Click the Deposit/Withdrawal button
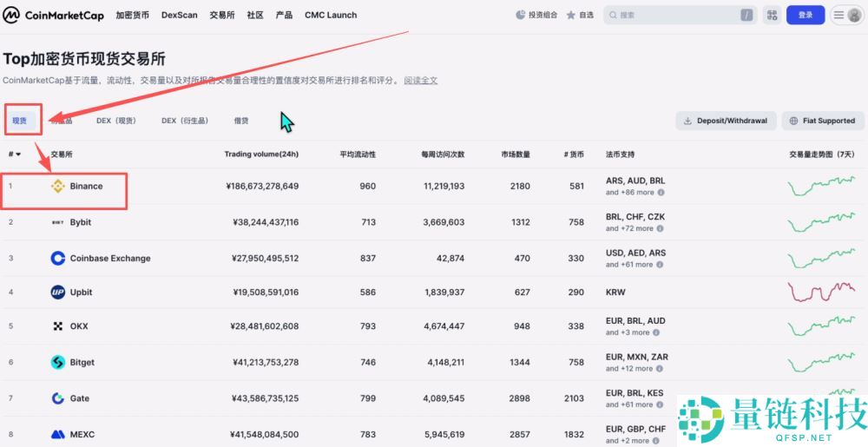Screen dimensions: 868x447 pos(726,121)
